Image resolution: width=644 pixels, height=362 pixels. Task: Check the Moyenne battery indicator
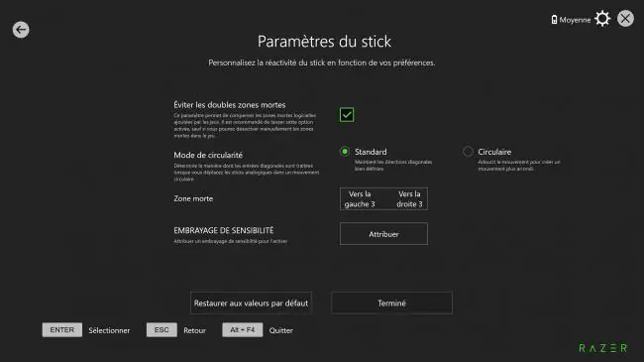click(x=571, y=20)
